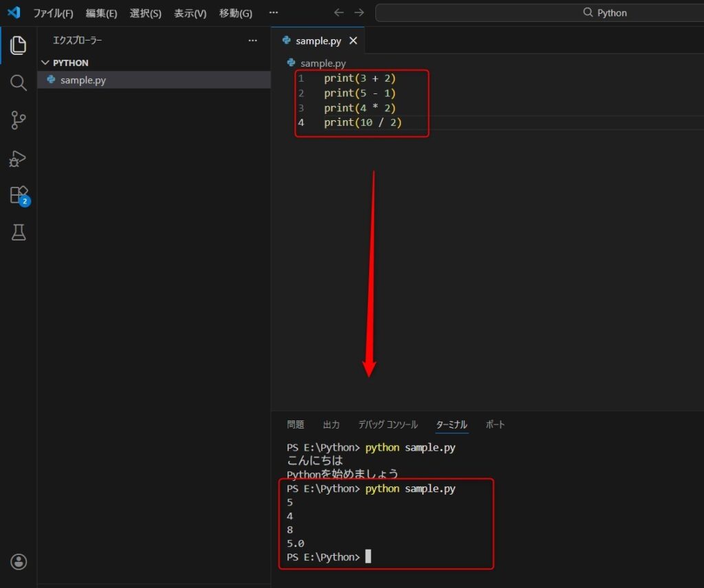Close the sample.py editor tab
This screenshot has height=588, width=704.
pos(353,40)
